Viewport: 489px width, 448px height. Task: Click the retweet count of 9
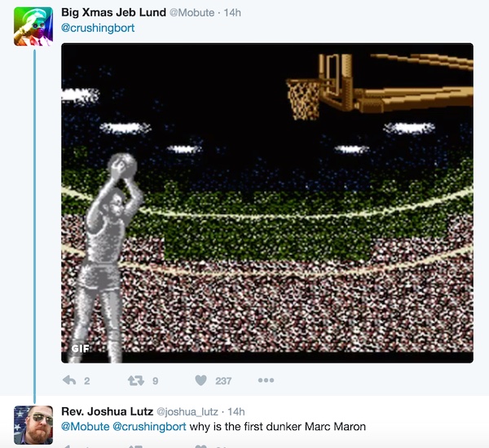156,380
